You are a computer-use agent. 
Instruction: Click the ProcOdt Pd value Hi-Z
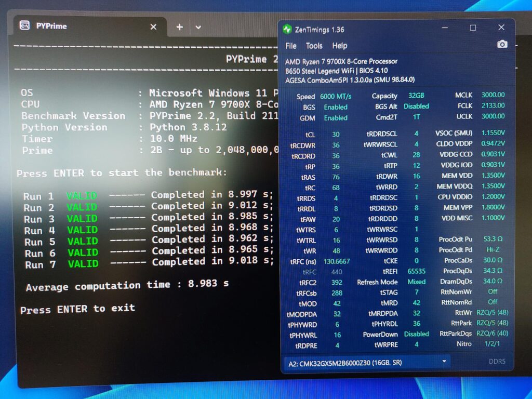(493, 249)
